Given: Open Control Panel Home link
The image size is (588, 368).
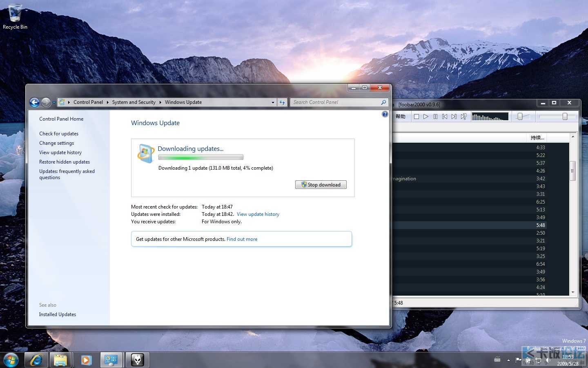Looking at the screenshot, I should tap(61, 119).
